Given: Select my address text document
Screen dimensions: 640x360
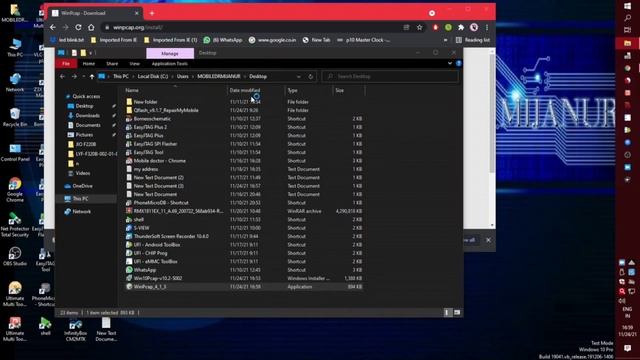Looking at the screenshot, I should (244, 169).
